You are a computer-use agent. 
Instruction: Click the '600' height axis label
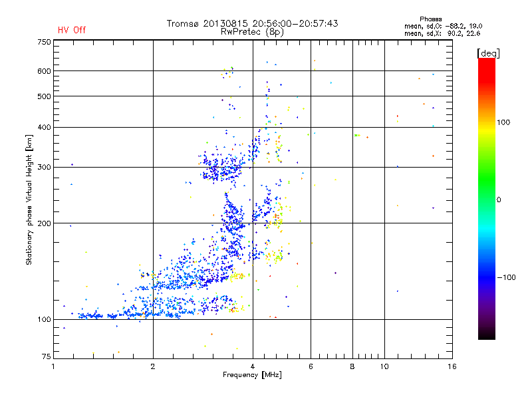[x=44, y=71]
